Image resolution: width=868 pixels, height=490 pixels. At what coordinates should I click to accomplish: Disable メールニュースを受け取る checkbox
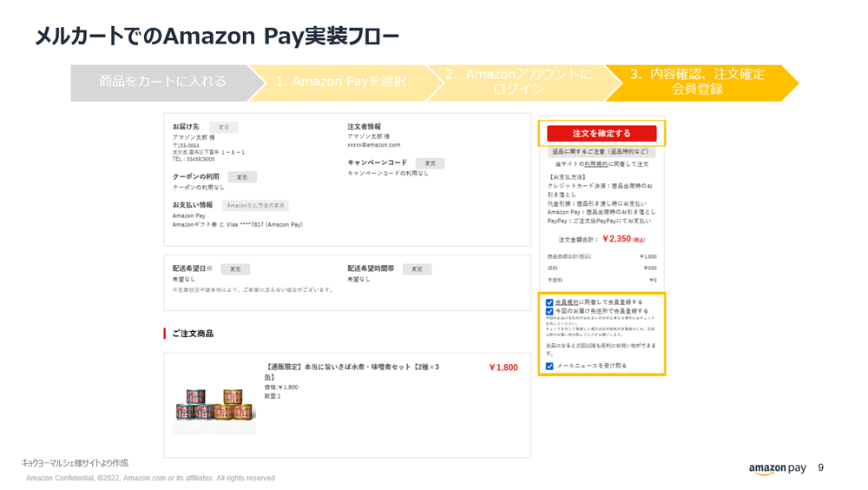coord(549,366)
